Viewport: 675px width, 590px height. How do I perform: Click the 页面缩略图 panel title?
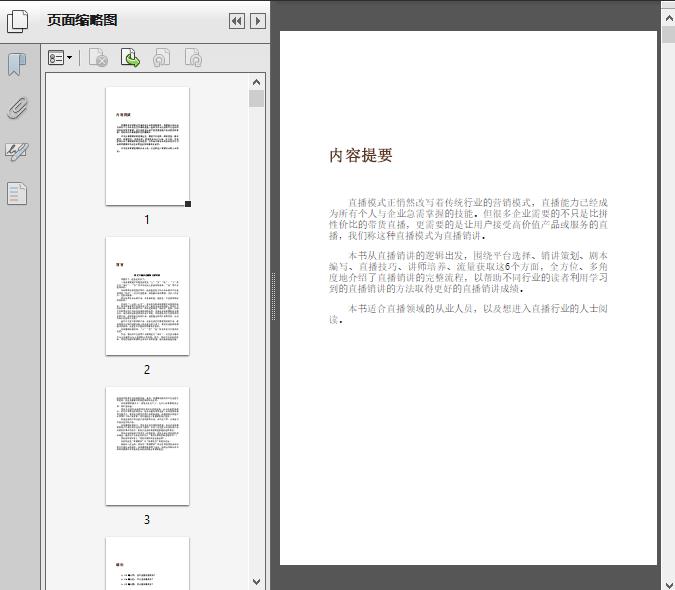(x=82, y=20)
